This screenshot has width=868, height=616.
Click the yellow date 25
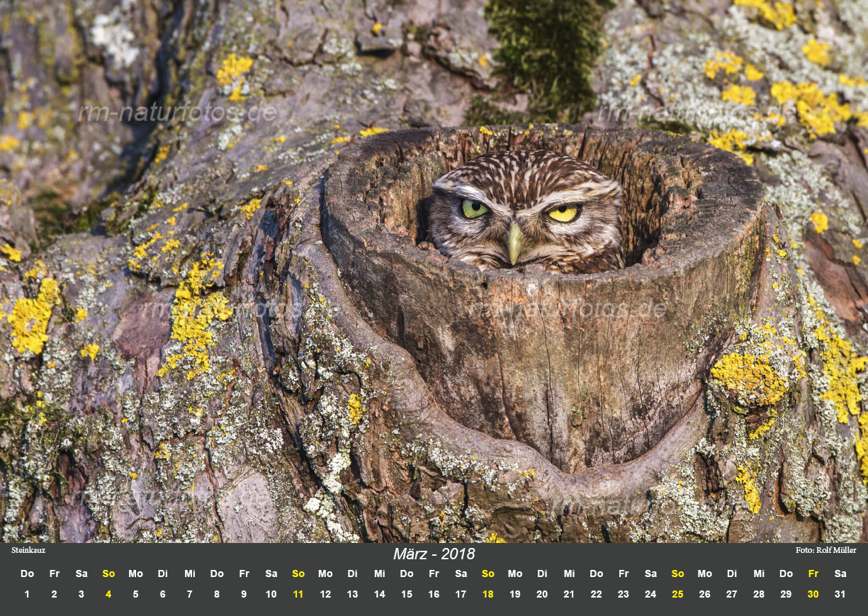[677, 595]
